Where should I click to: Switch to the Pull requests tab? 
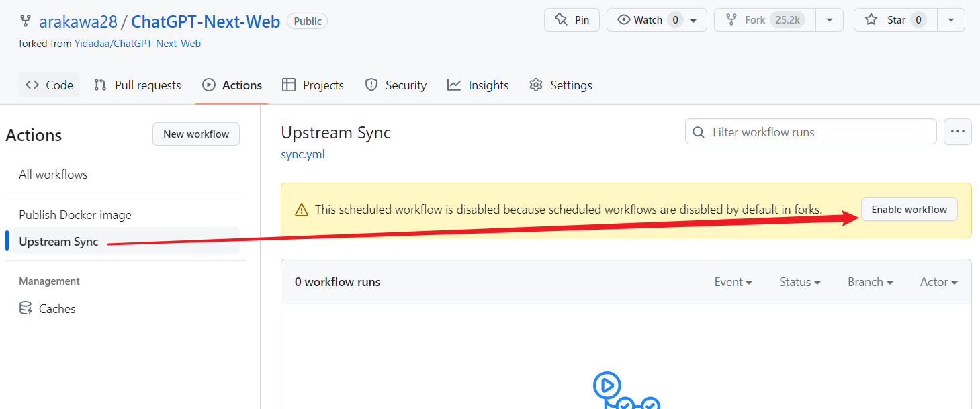pos(138,85)
